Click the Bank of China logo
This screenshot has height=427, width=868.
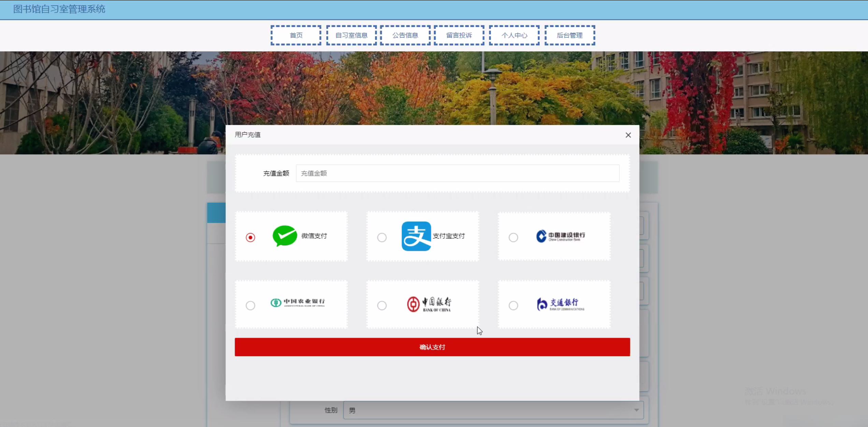(429, 304)
